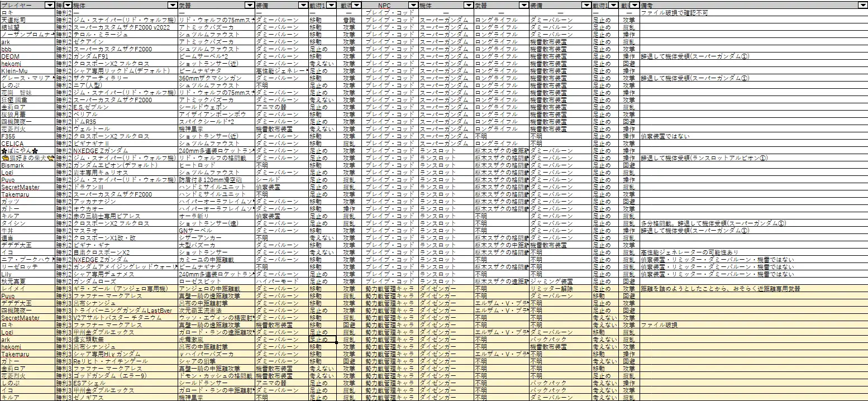Screen dimensions: 868x401
Task: Open the player-side 武器 filter dropdown
Action: pos(250,4)
